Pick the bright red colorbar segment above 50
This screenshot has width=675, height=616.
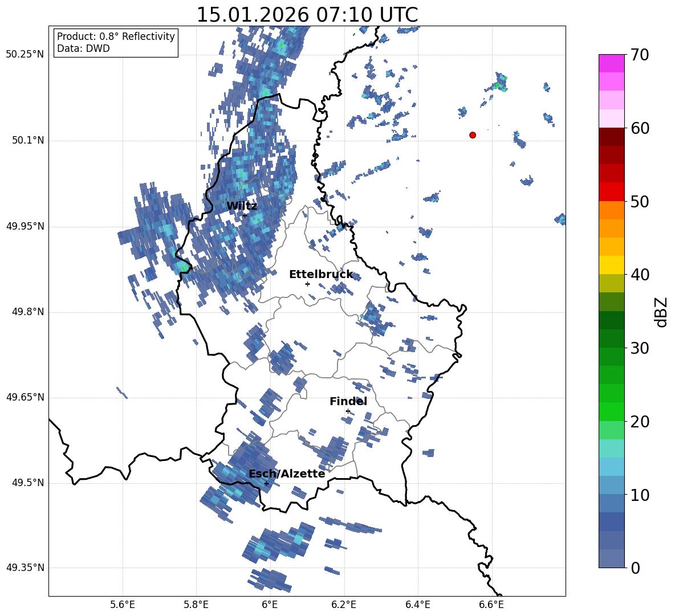click(x=611, y=192)
